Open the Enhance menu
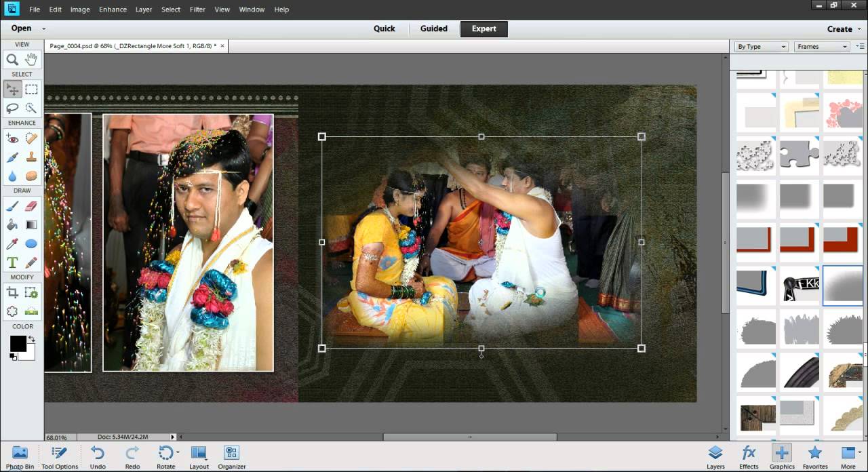Screen dimensions: 868x472 [113, 9]
